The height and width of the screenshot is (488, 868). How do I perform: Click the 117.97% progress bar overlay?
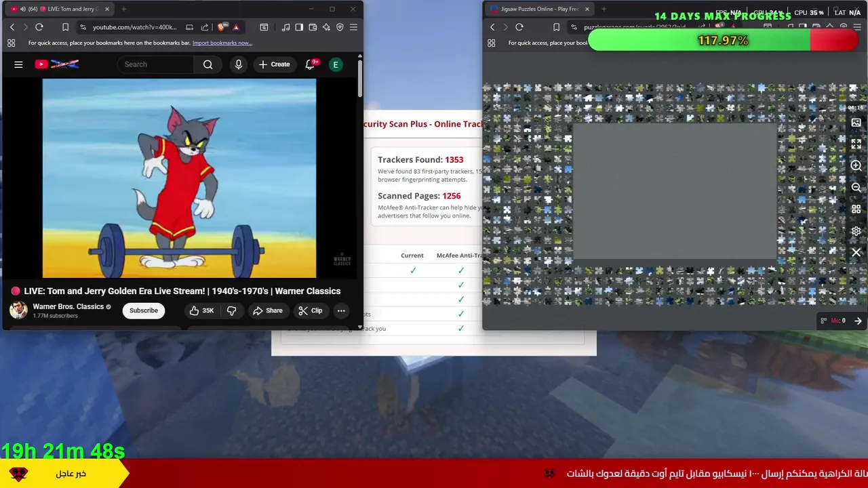pos(723,41)
